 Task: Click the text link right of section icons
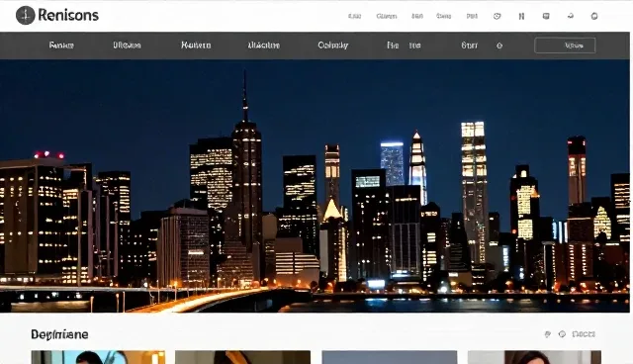(584, 334)
